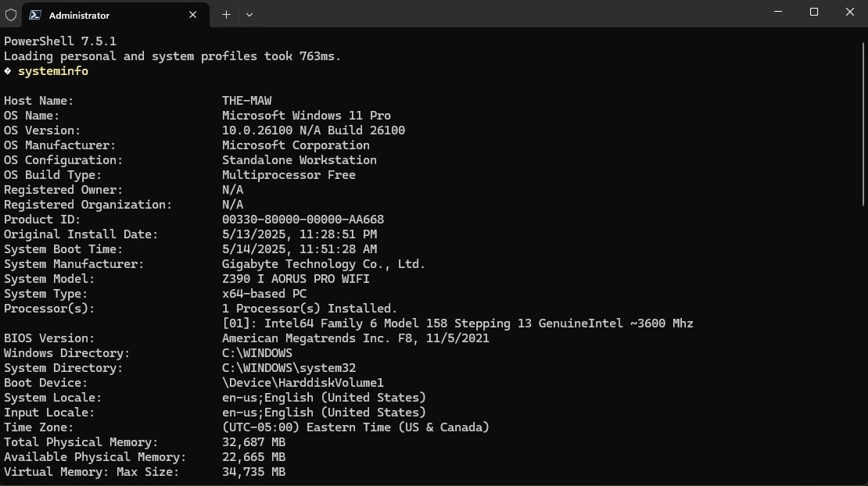Close the Administrator tab
The image size is (868, 486).
click(192, 14)
